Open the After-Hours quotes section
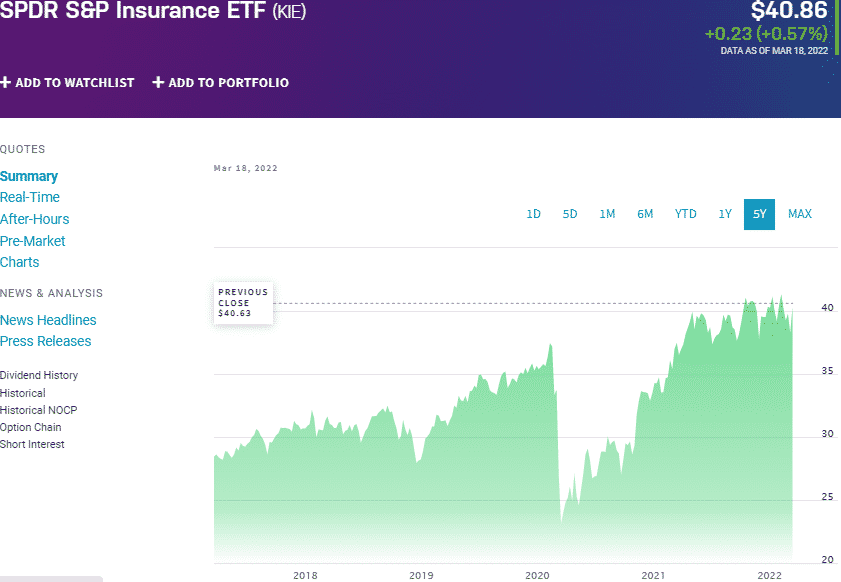The height and width of the screenshot is (582, 841). tap(35, 219)
